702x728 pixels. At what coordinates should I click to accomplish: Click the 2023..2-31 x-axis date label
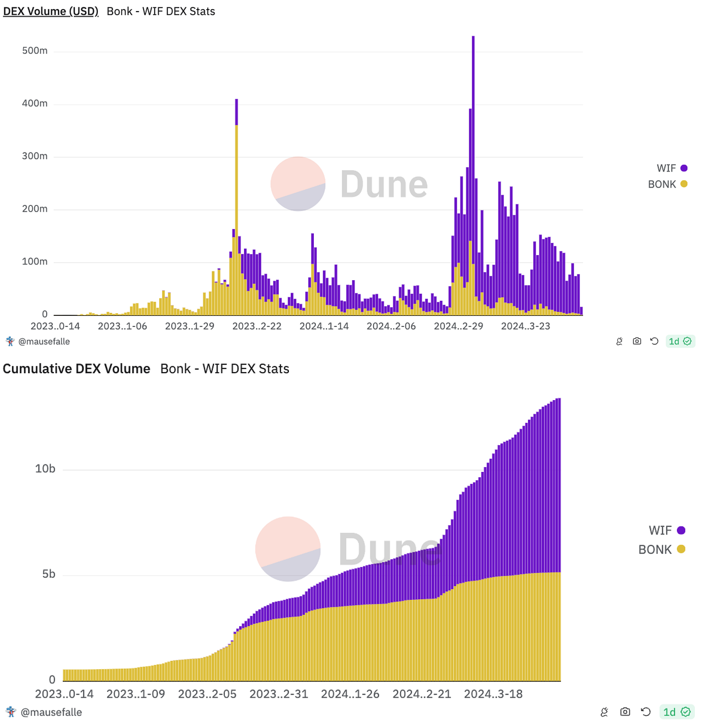tap(279, 694)
